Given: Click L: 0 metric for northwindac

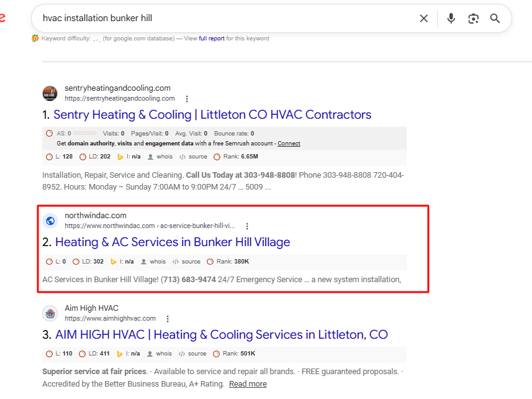Looking at the screenshot, I should point(56,262).
